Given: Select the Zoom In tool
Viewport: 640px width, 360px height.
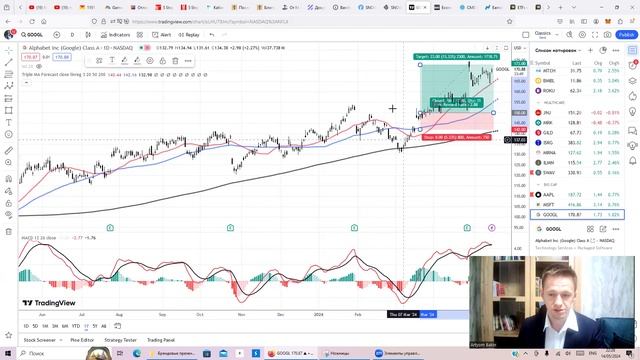Looking at the screenshot, I should pyautogui.click(x=9, y=162).
